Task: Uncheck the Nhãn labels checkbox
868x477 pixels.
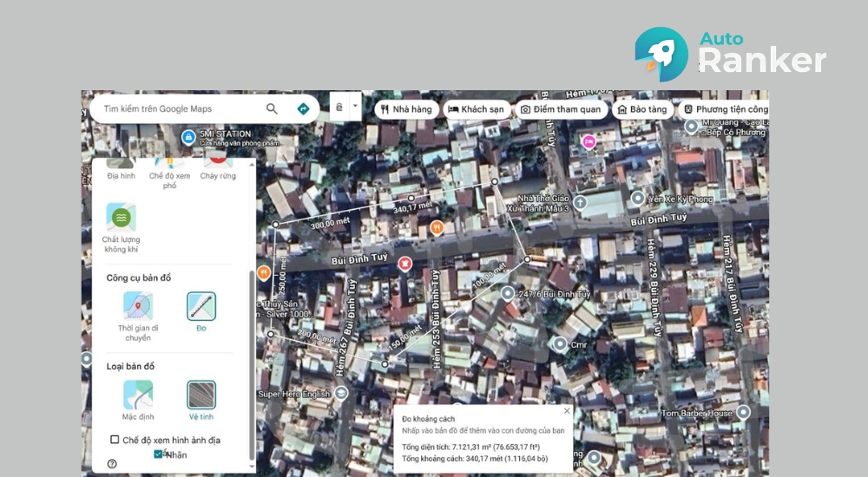Action: pos(158,454)
